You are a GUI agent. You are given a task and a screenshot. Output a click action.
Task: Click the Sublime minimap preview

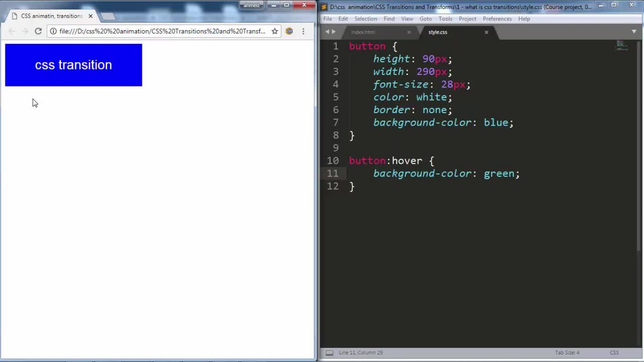622,46
